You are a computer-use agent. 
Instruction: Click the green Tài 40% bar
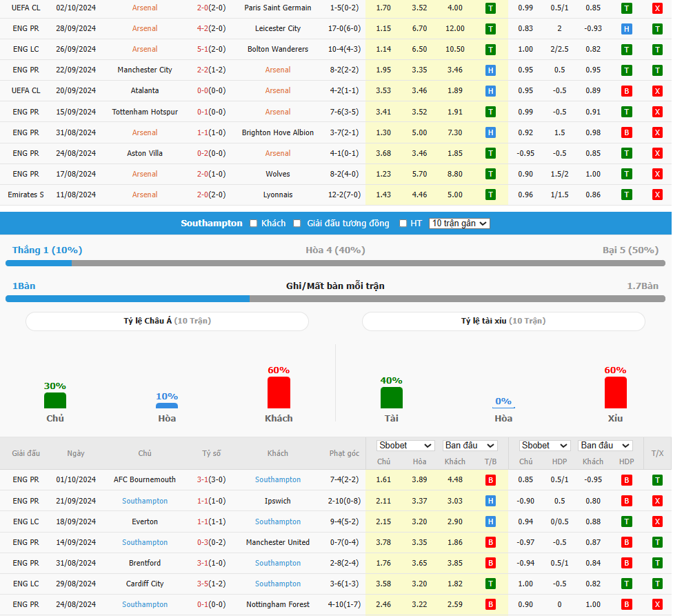tap(392, 397)
